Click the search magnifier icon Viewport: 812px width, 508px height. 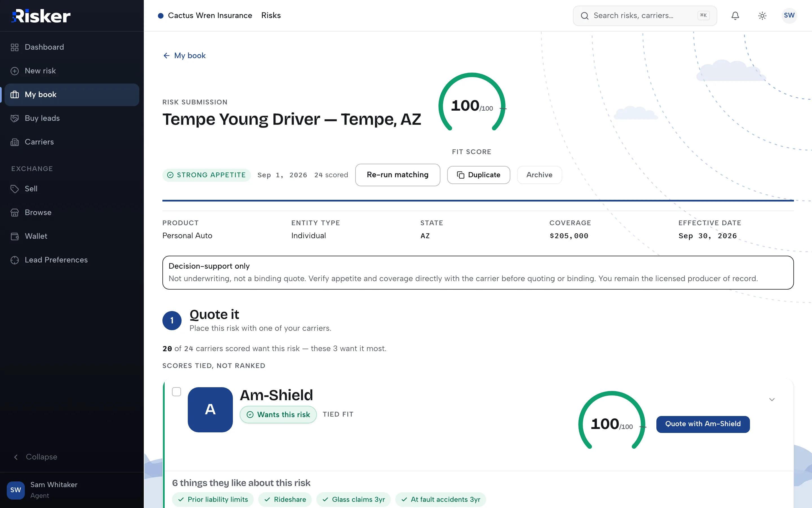(585, 16)
